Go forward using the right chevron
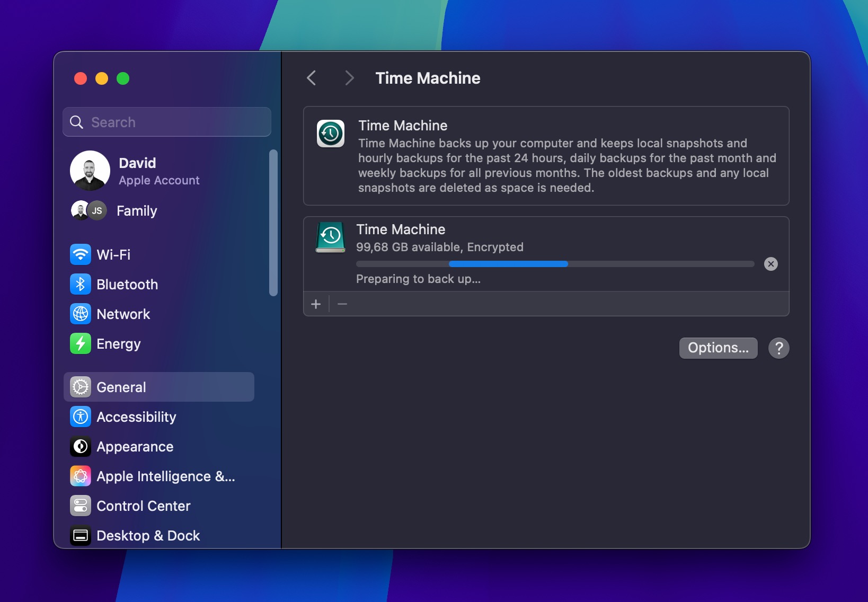Screen dimensions: 868x602 pos(349,77)
